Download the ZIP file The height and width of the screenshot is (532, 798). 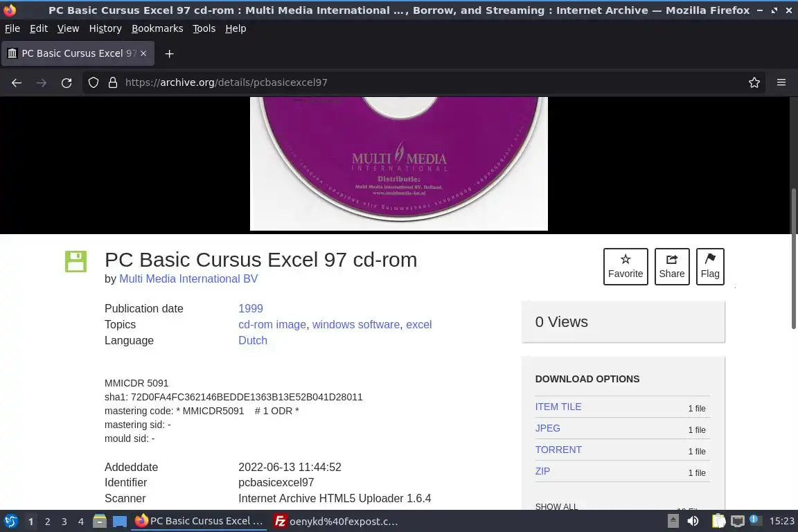click(542, 471)
